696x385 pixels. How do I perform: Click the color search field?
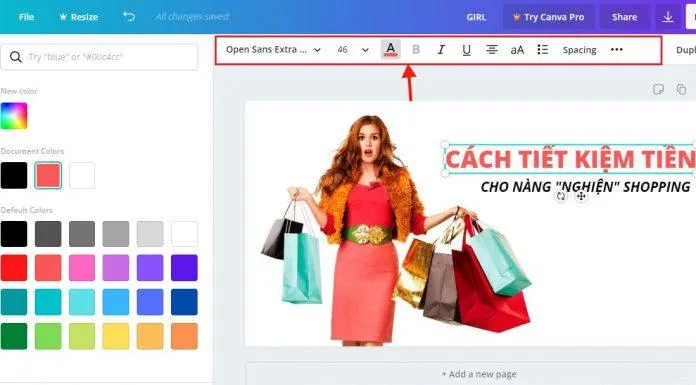click(x=99, y=57)
